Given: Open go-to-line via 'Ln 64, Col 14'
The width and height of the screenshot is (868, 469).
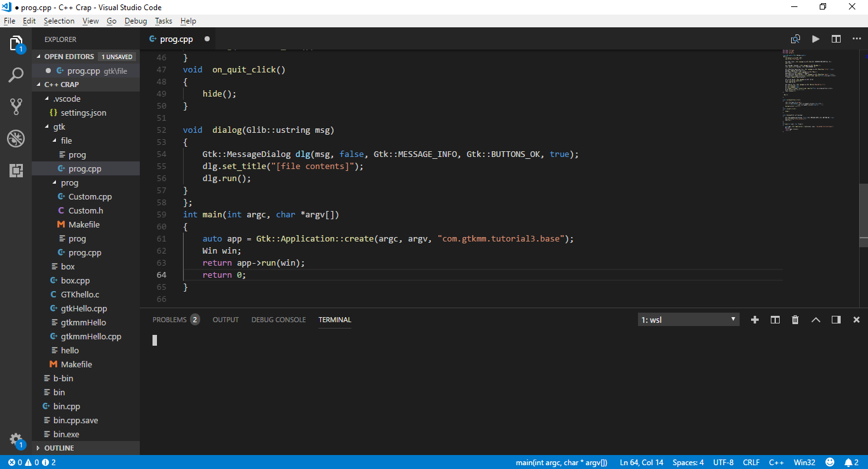Looking at the screenshot, I should 641,462.
